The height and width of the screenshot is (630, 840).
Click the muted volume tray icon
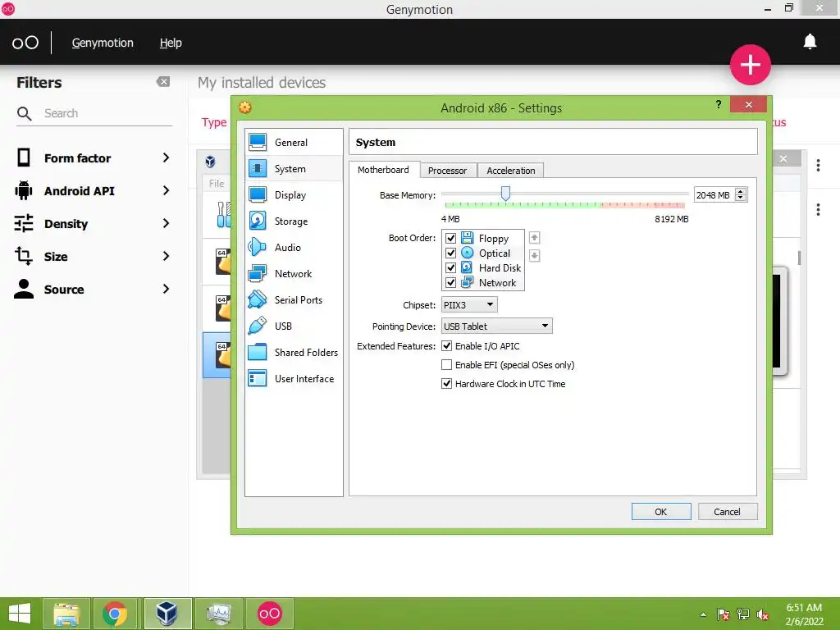tap(762, 614)
